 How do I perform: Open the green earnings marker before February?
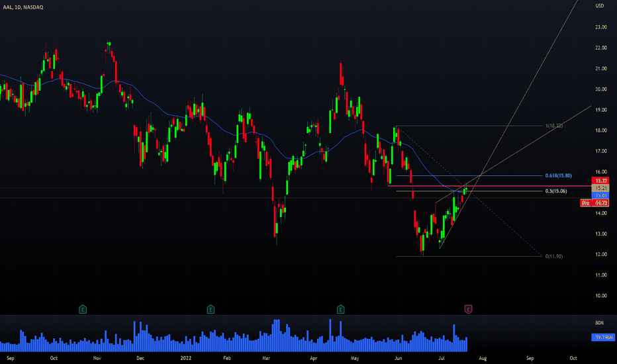point(211,309)
